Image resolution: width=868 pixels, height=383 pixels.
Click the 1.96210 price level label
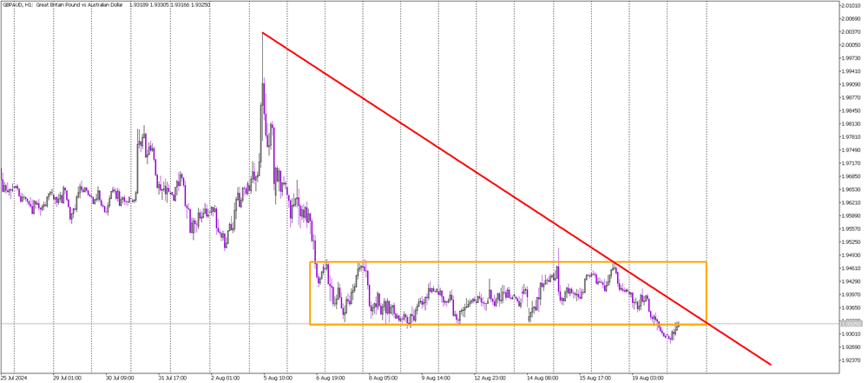click(852, 203)
